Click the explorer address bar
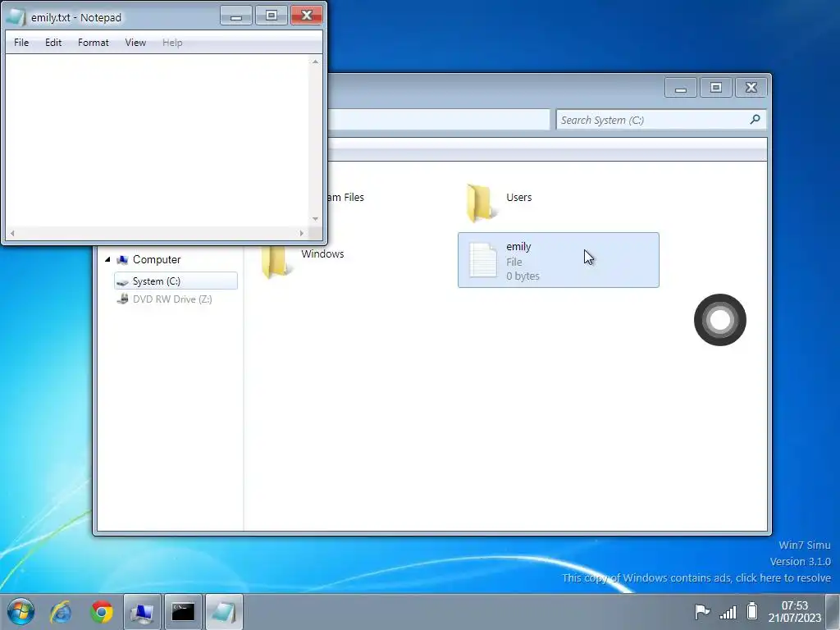The image size is (840, 630). click(x=438, y=120)
